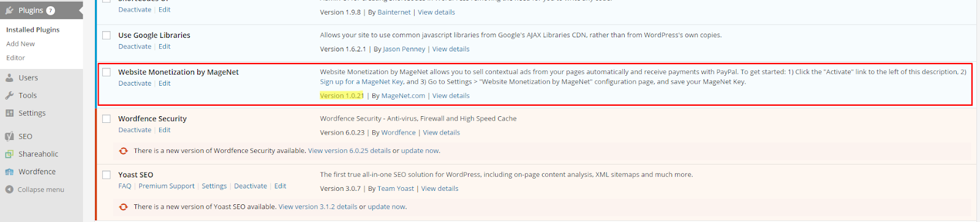980x222 pixels.
Task: Open the Settings menu
Action: point(32,113)
